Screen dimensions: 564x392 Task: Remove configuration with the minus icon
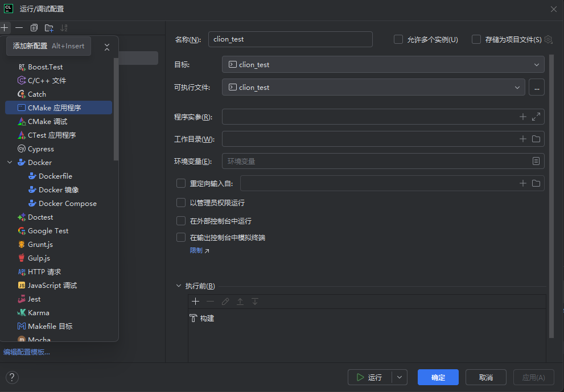point(19,28)
